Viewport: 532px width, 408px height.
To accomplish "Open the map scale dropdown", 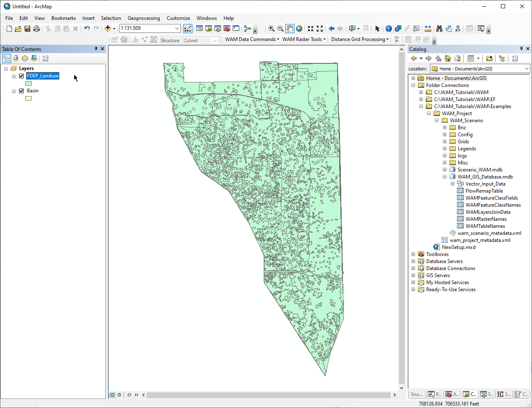I will coord(177,29).
